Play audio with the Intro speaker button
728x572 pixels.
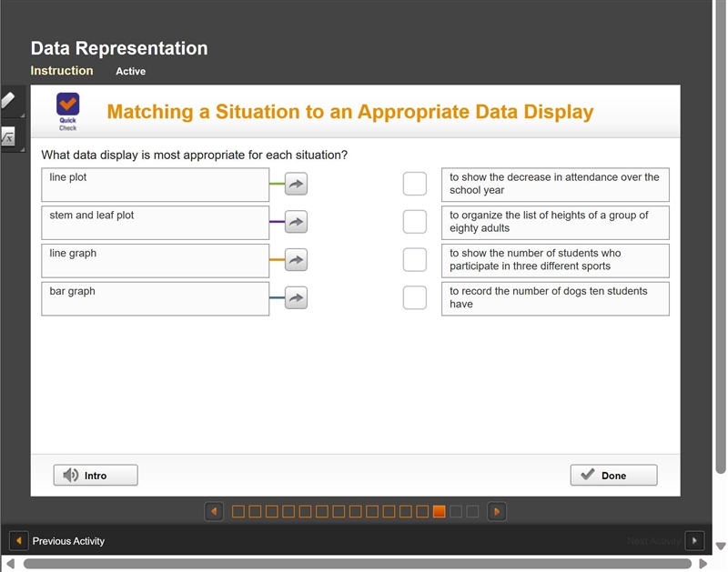point(96,475)
